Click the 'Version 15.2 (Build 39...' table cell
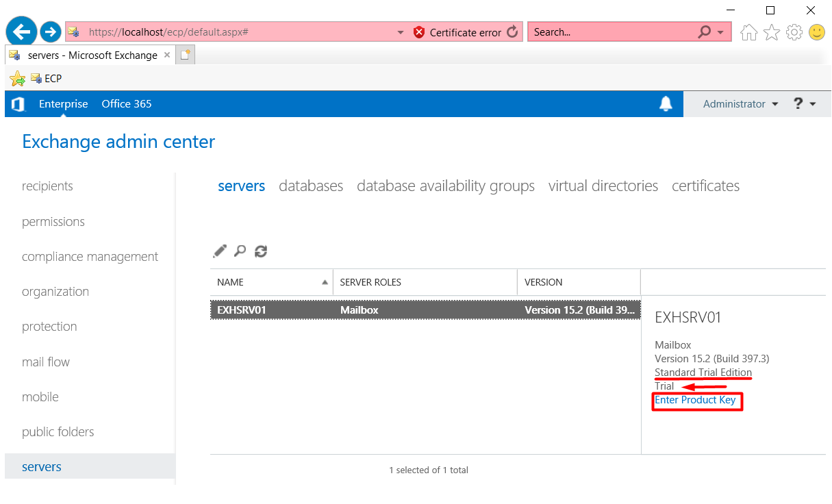Screen dimensions: 832x504 click(x=580, y=310)
